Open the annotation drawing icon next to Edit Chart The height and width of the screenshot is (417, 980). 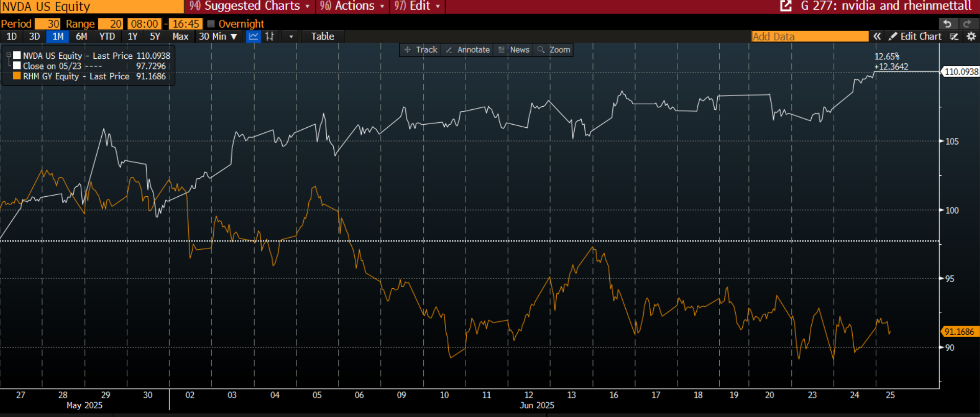[954, 36]
